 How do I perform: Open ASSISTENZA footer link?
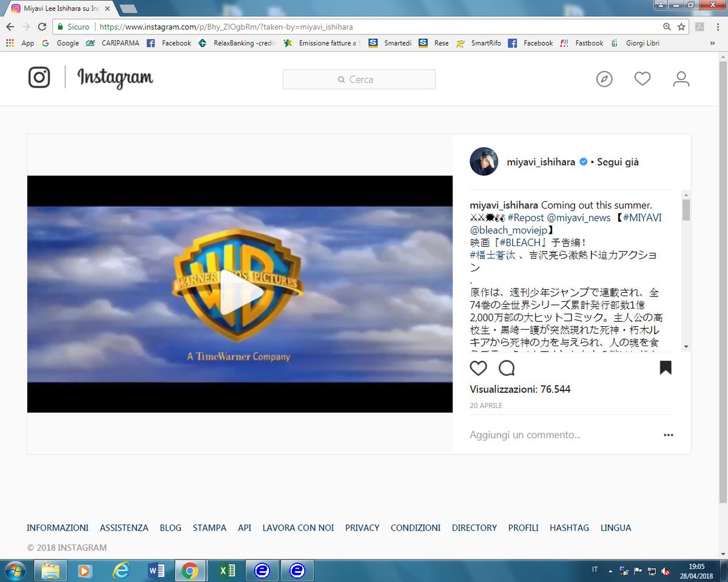click(x=124, y=528)
